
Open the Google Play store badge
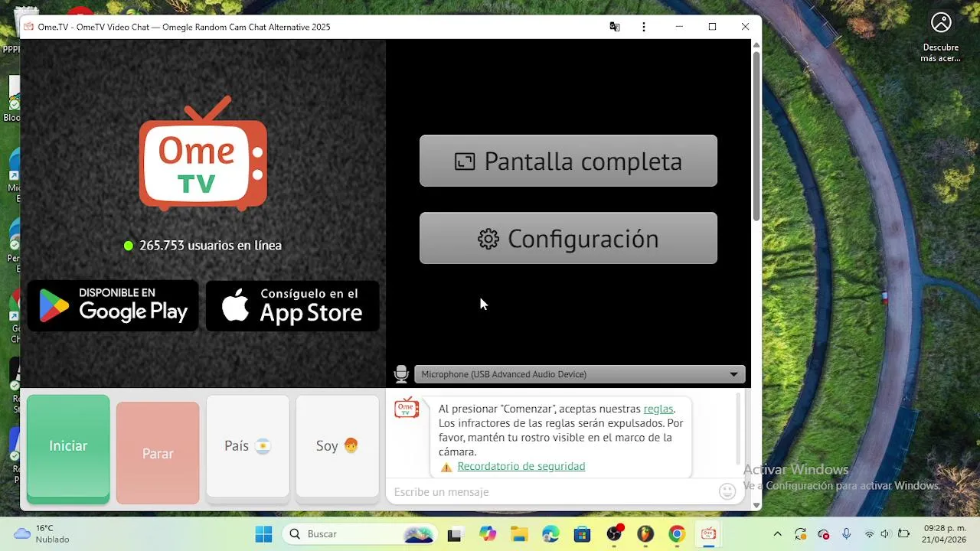coord(113,305)
